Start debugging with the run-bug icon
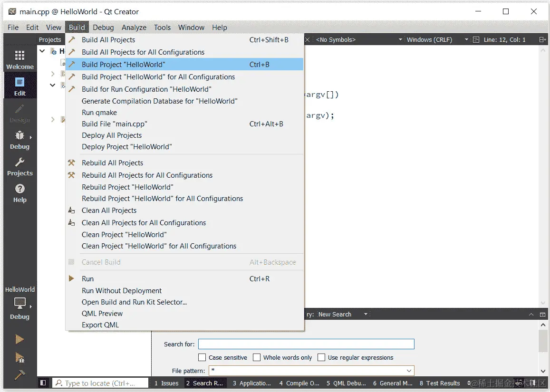Screen dimensions: 550x392 coord(19,358)
